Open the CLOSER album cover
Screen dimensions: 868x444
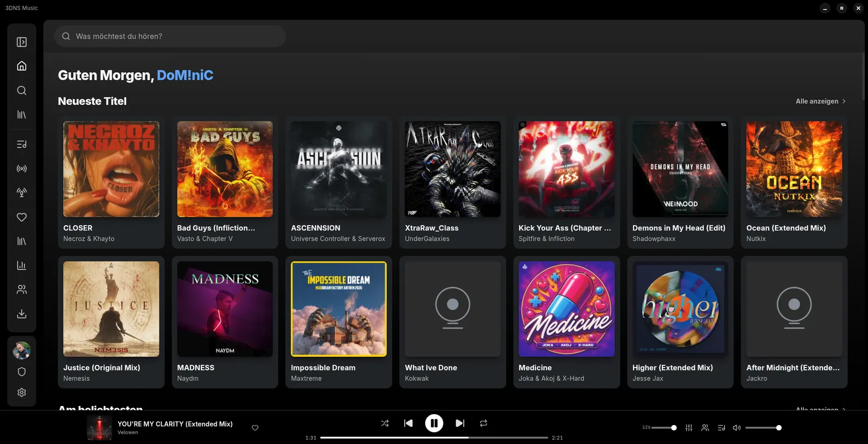[111, 169]
